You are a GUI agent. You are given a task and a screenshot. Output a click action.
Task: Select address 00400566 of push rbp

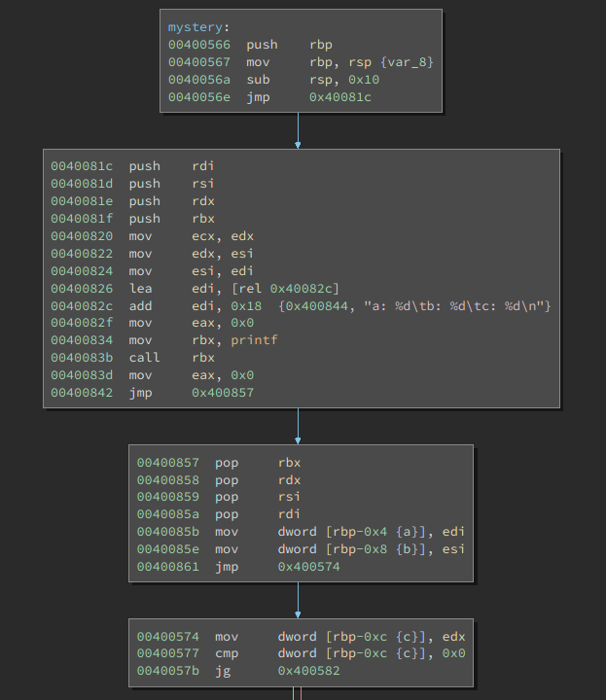point(199,45)
